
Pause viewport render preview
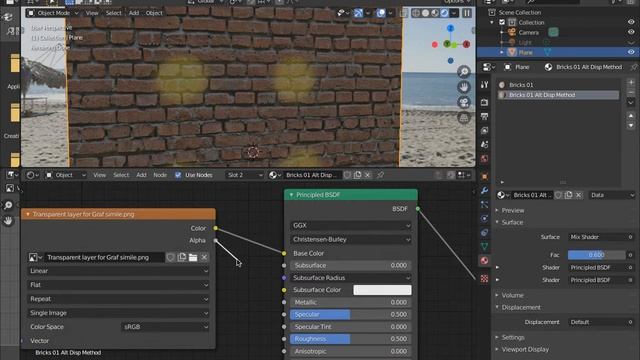click(467, 13)
